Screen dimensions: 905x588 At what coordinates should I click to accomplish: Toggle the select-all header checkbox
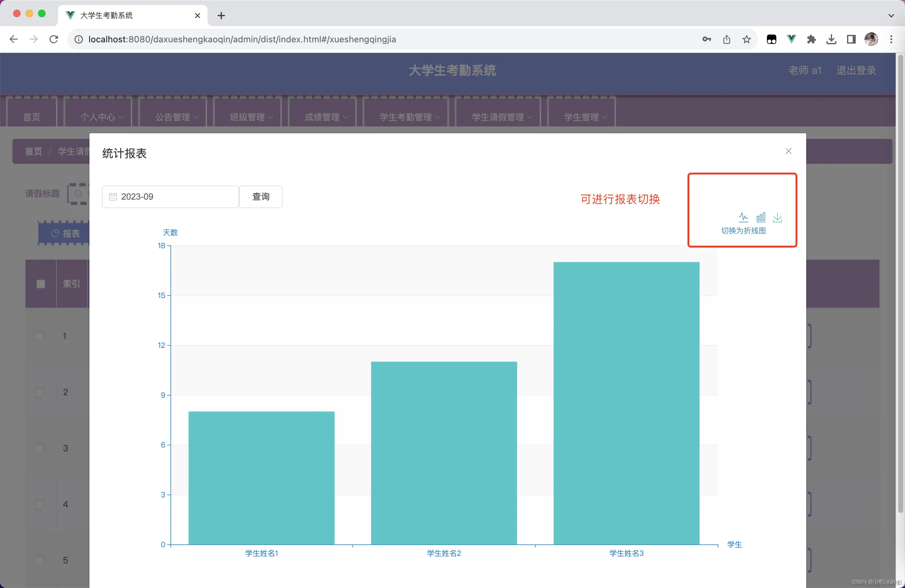point(41,284)
